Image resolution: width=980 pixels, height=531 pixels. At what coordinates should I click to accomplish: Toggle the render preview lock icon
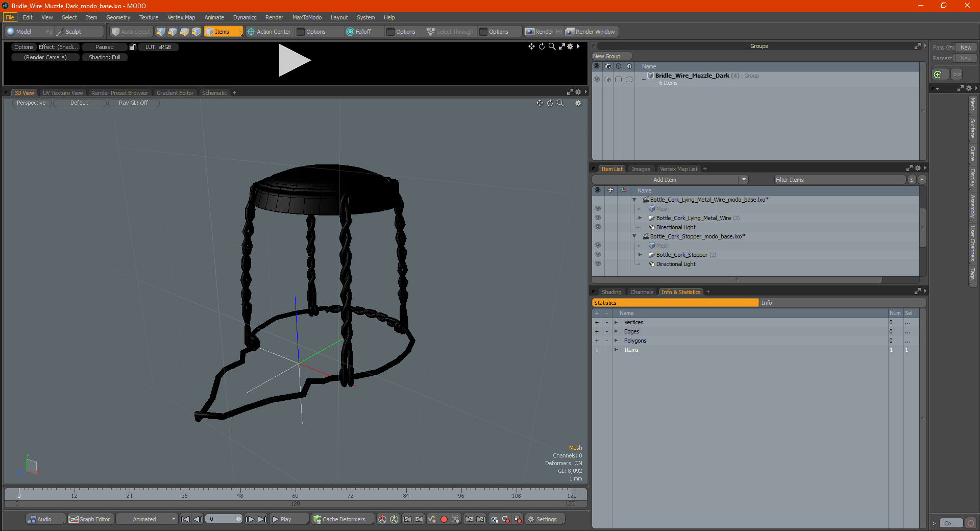tap(133, 47)
